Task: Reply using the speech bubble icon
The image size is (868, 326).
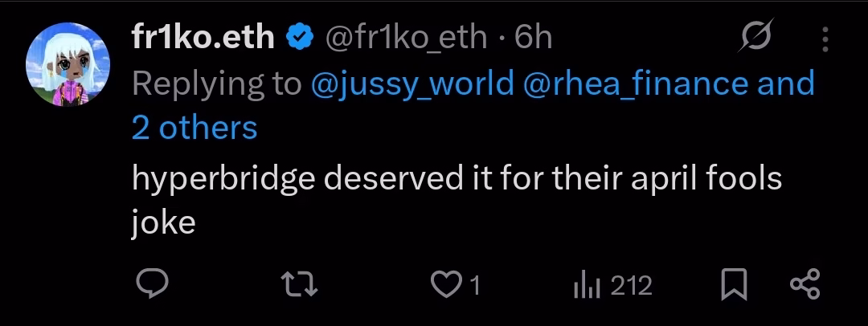Action: coord(152,284)
